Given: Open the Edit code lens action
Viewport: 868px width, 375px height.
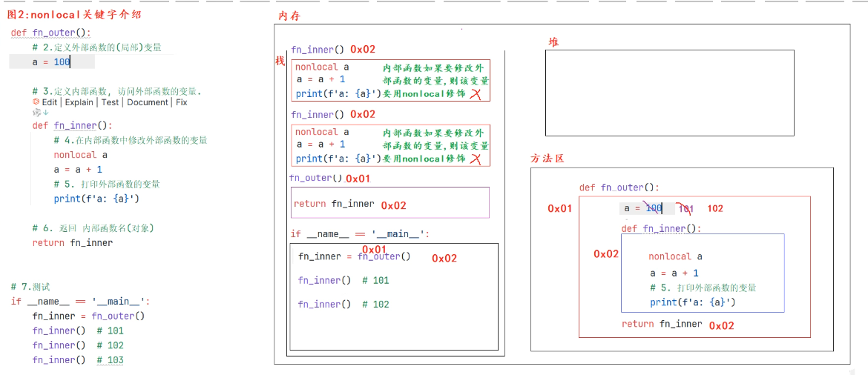Looking at the screenshot, I should (50, 102).
